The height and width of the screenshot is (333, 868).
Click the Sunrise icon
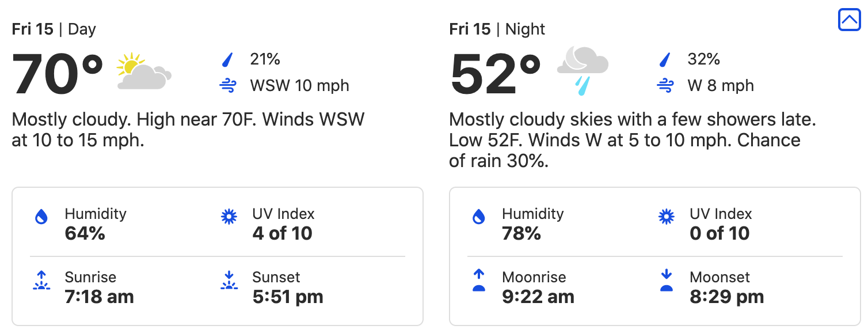point(41,281)
